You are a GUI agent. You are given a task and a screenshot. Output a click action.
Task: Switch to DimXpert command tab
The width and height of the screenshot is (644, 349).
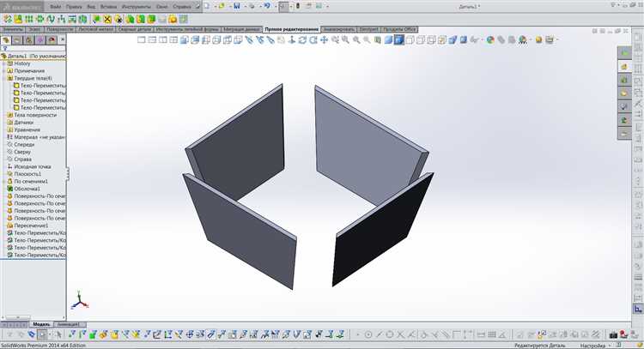pos(368,29)
